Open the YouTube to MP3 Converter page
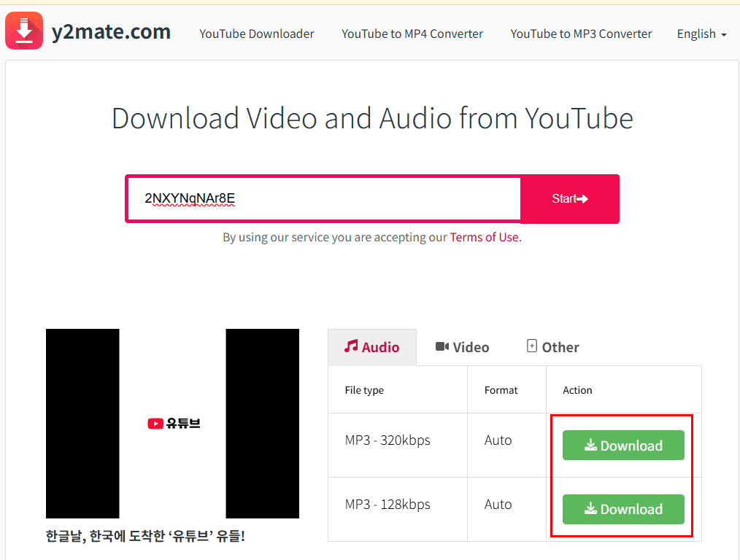Viewport: 740px width, 560px height. [581, 34]
